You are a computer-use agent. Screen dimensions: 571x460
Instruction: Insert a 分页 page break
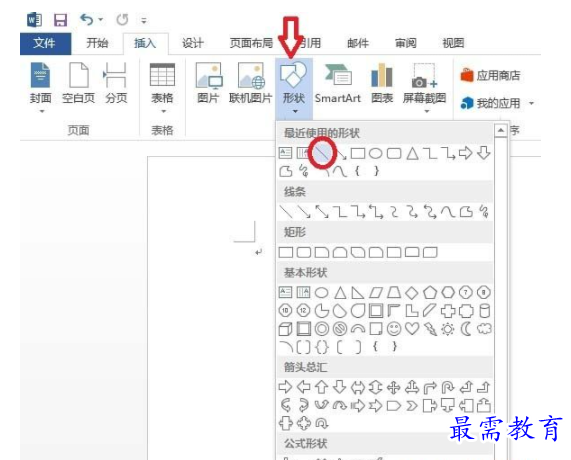point(116,83)
